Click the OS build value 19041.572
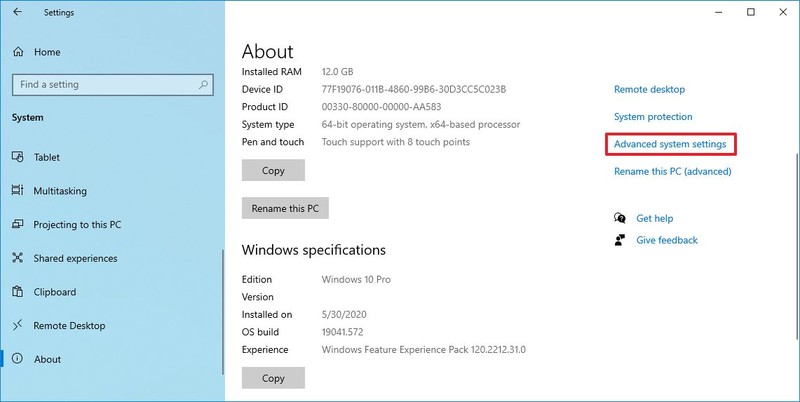Screen dimensions: 800x402 [x=342, y=332]
